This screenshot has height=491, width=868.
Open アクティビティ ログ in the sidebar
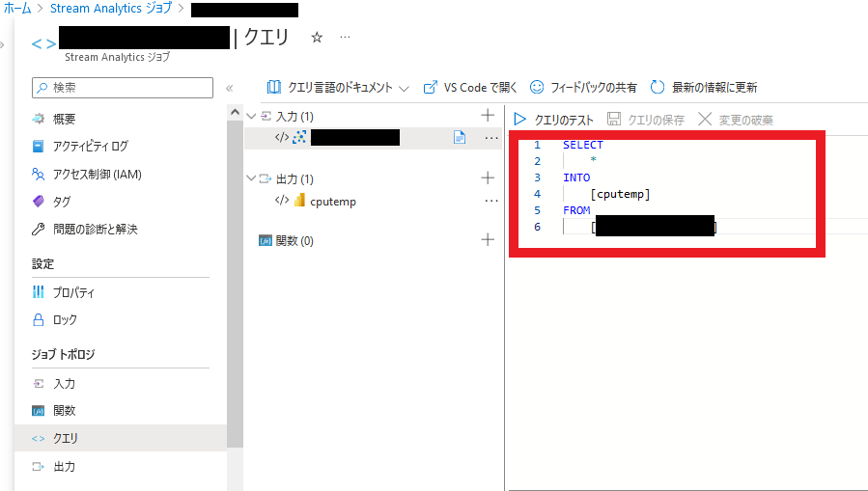[x=90, y=146]
